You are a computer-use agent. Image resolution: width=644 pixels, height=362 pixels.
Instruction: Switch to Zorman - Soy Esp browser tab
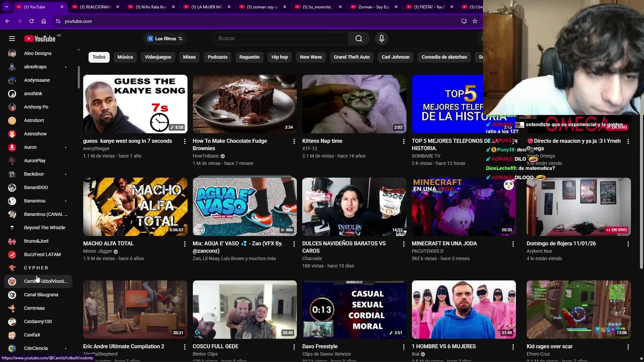(x=374, y=7)
